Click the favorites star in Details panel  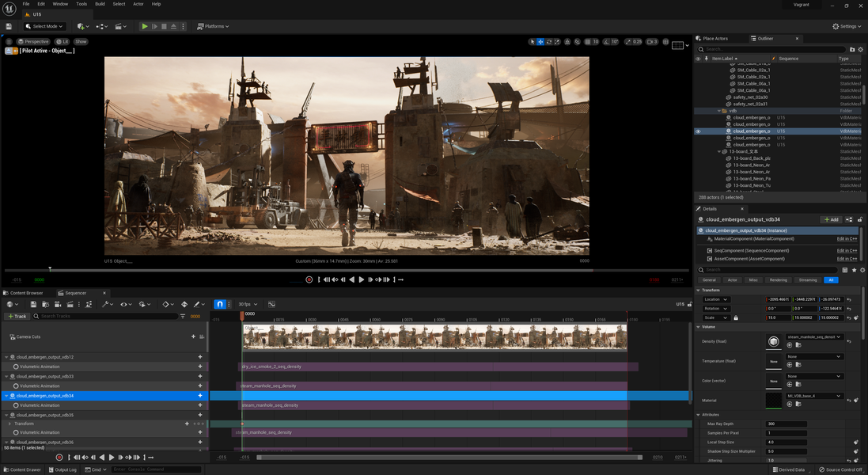(854, 270)
